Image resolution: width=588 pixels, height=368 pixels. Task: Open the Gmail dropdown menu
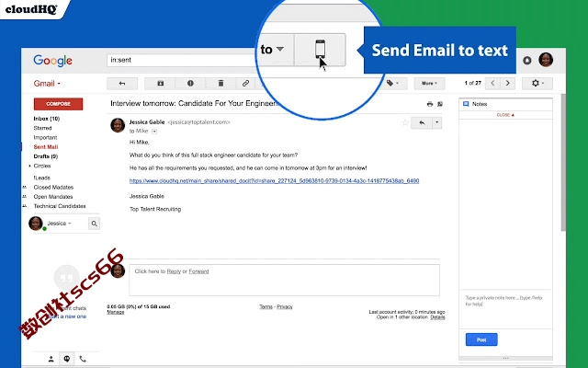pyautogui.click(x=47, y=84)
